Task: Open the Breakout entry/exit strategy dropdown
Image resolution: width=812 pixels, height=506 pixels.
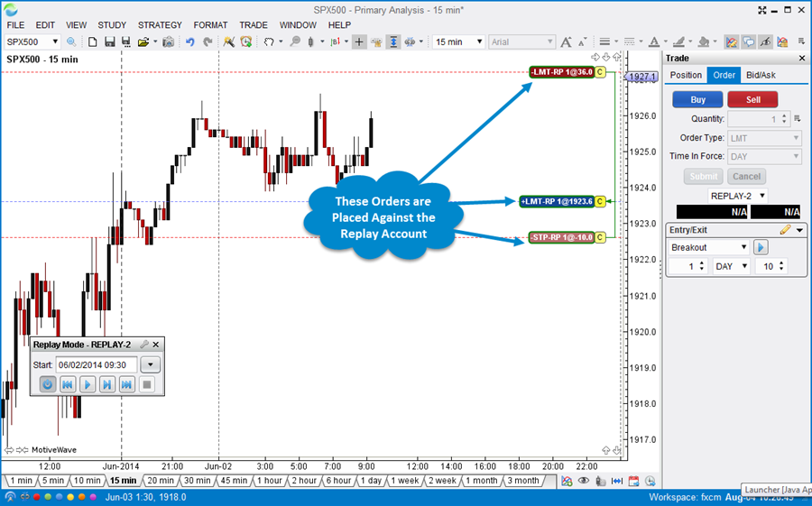Action: 708,247
